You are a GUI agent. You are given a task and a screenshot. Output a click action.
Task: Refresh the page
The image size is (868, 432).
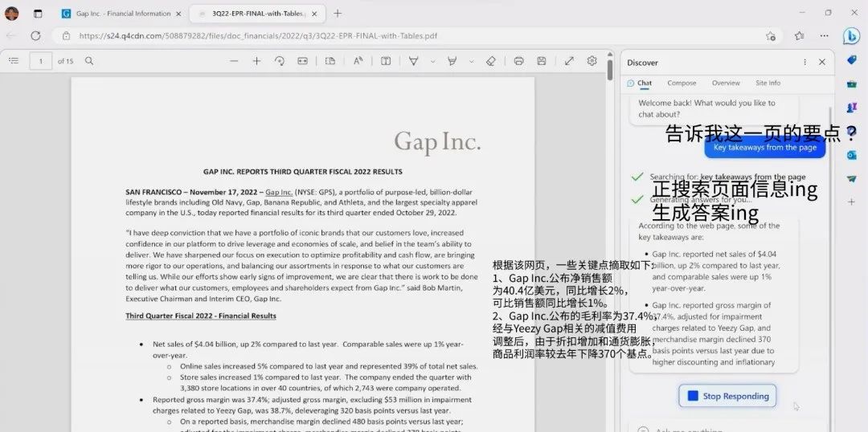tap(35, 35)
